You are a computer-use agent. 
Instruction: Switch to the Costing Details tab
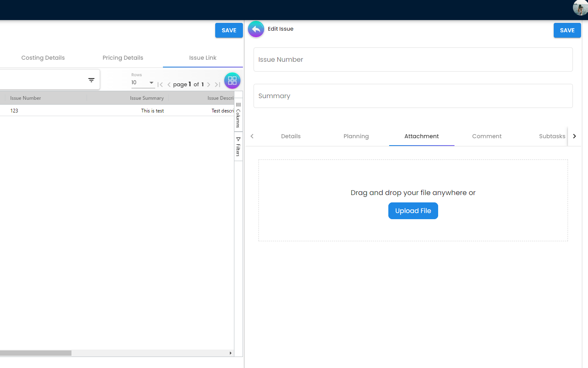click(43, 58)
